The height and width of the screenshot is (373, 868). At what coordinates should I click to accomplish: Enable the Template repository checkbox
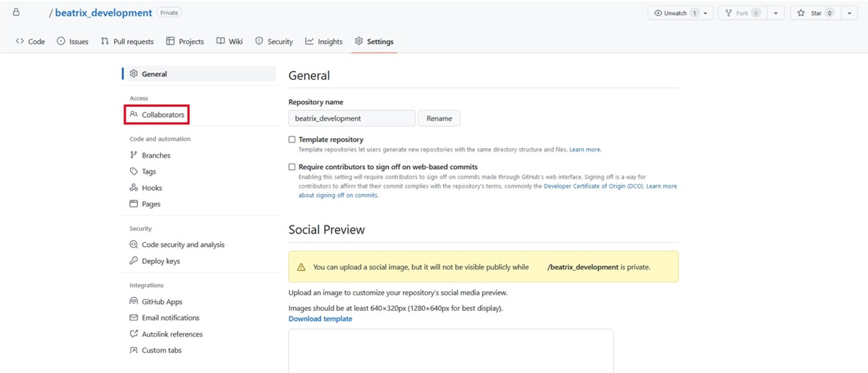(292, 139)
